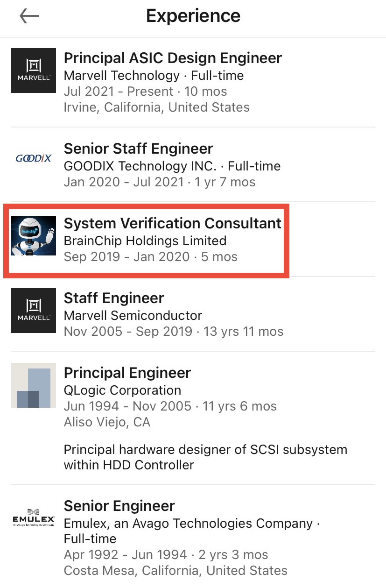Tap Marvell Semiconductor company name
The height and width of the screenshot is (588, 386).
(x=133, y=316)
